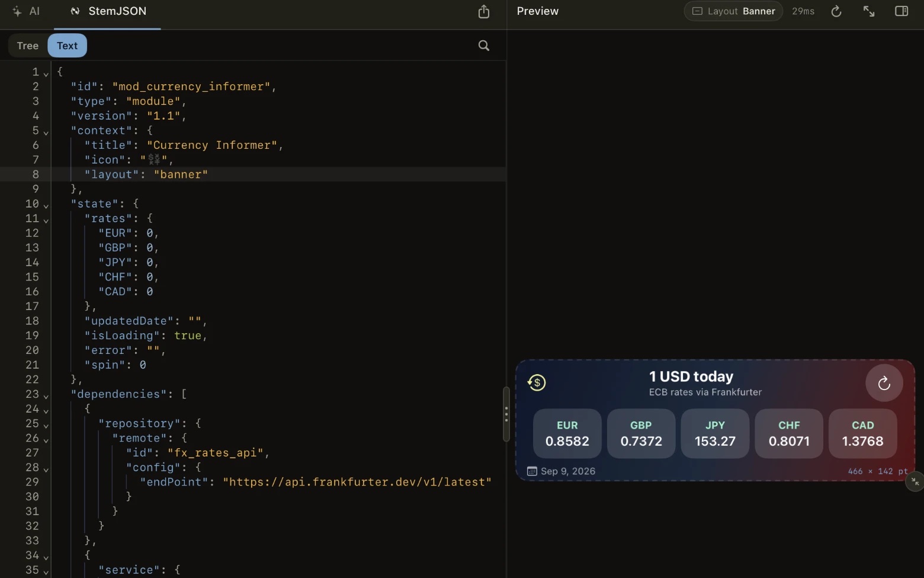Click the calendar icon beside Sep 9, 2026
The width and height of the screenshot is (924, 578).
click(532, 471)
